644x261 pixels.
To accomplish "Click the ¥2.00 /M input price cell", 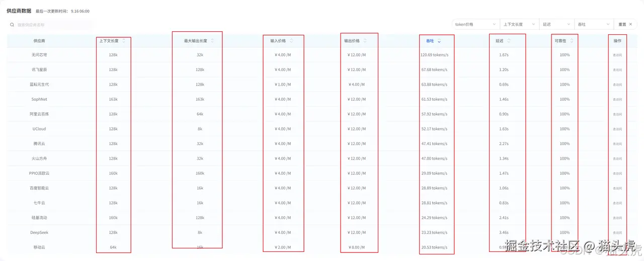I will pyautogui.click(x=283, y=247).
